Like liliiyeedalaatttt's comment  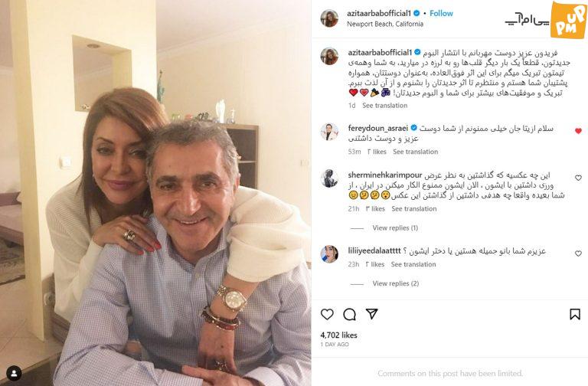point(578,254)
